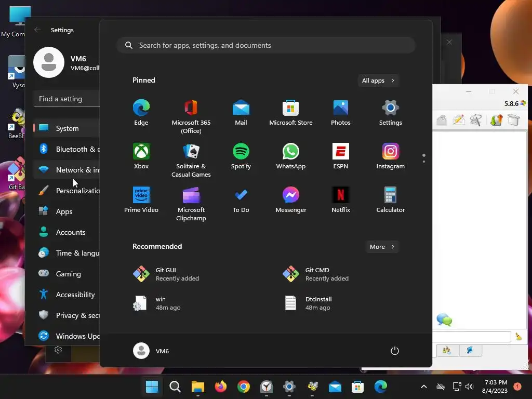Launch Google Chrome from taskbar

pos(244,387)
